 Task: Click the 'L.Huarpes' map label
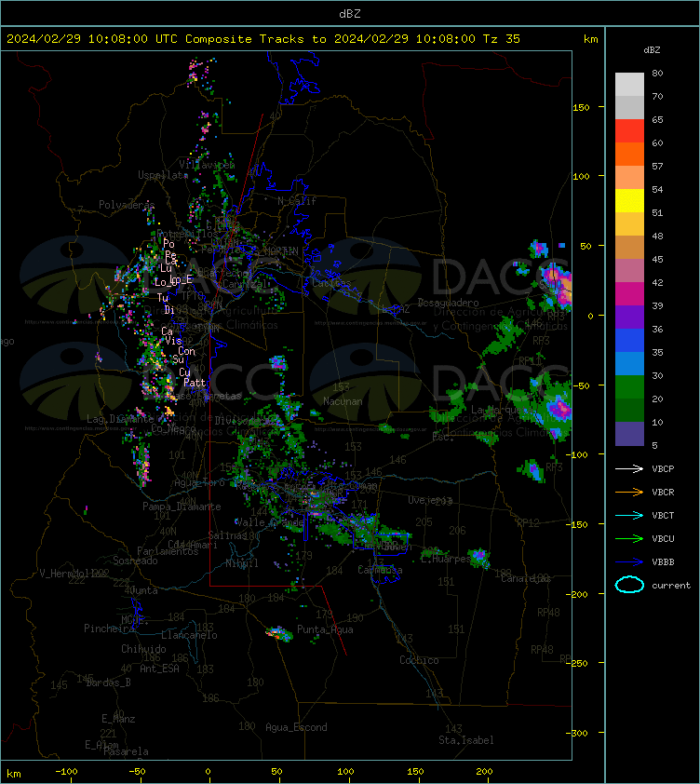[446, 559]
